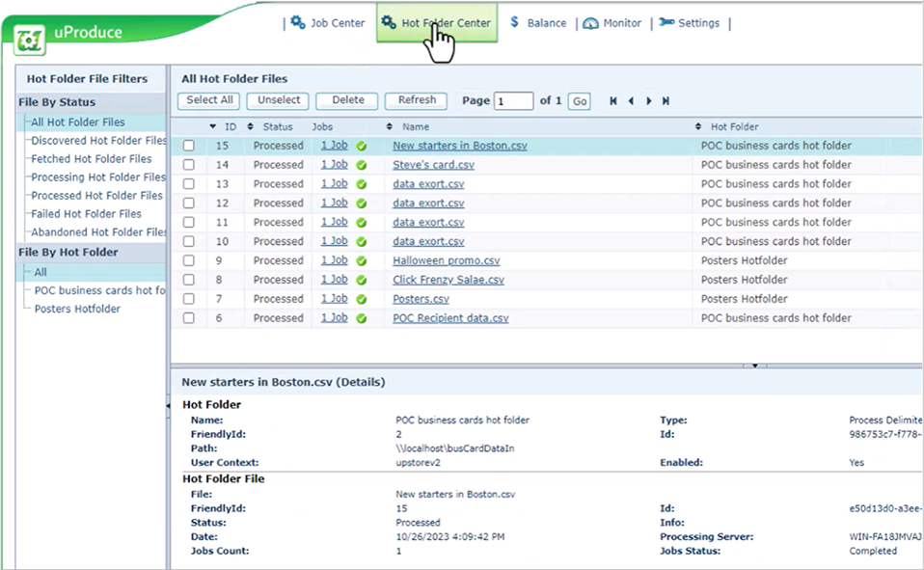The width and height of the screenshot is (924, 570).
Task: Open the POC Recipient data.csv link
Action: point(450,317)
